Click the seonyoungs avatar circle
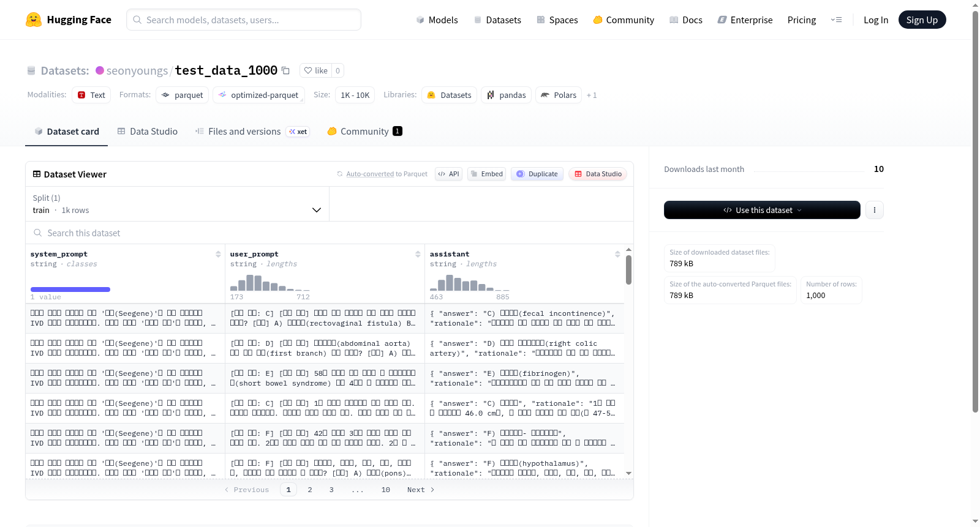The width and height of the screenshot is (980, 527). [x=100, y=70]
